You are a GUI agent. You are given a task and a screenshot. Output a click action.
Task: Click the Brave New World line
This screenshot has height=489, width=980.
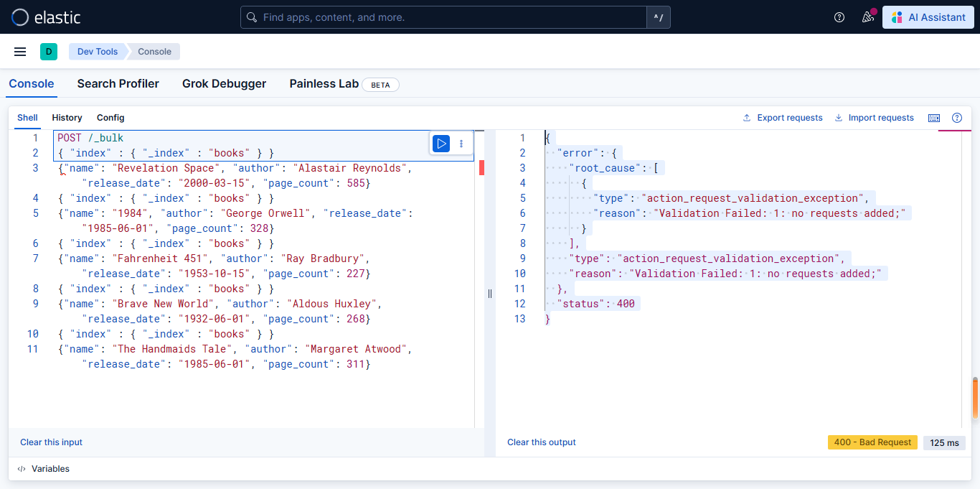[220, 312]
